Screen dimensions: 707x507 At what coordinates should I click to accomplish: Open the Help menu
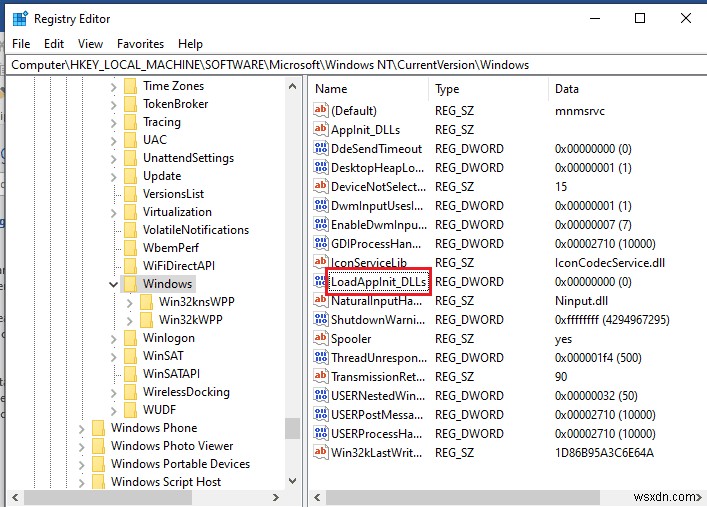(x=190, y=44)
